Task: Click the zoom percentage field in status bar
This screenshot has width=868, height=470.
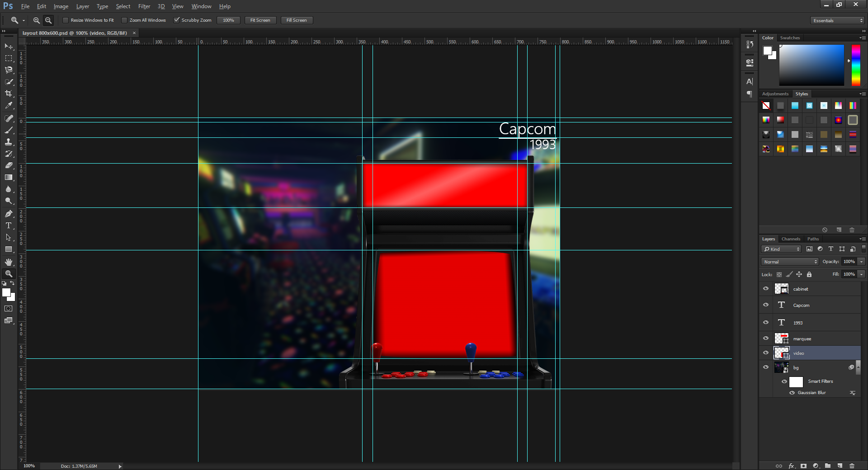Action: coord(29,466)
